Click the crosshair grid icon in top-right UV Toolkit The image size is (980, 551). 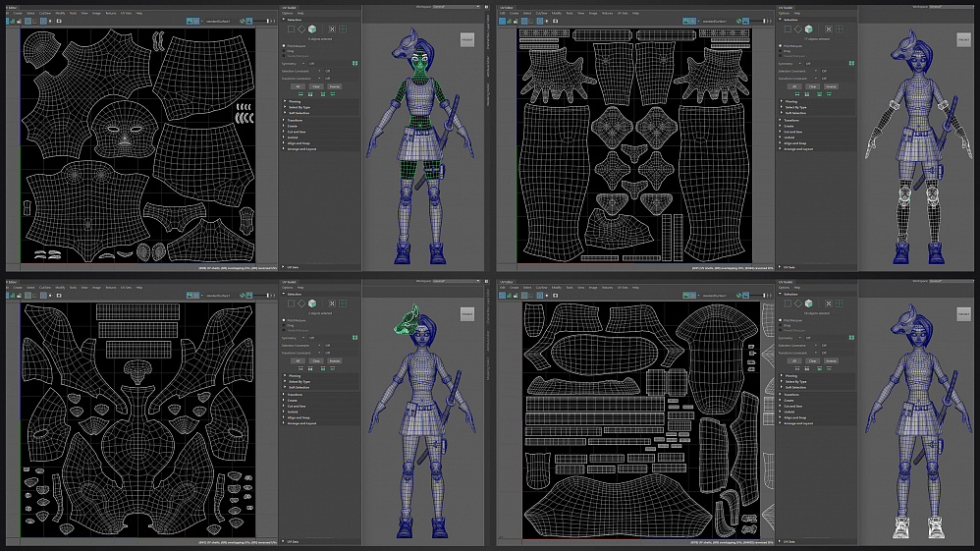click(x=840, y=29)
